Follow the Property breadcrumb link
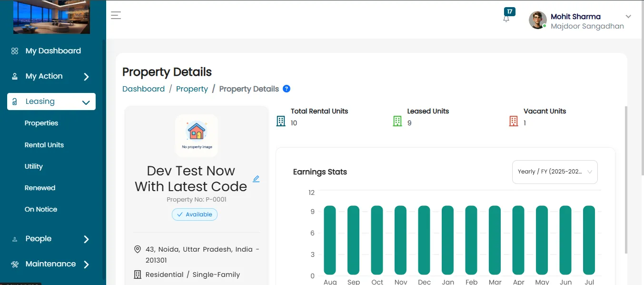 (192, 89)
